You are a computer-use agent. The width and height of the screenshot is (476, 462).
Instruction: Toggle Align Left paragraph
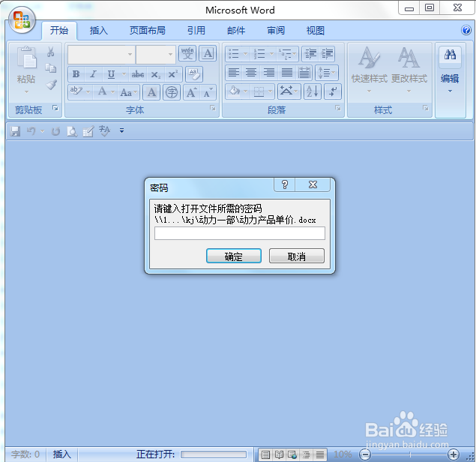(234, 73)
